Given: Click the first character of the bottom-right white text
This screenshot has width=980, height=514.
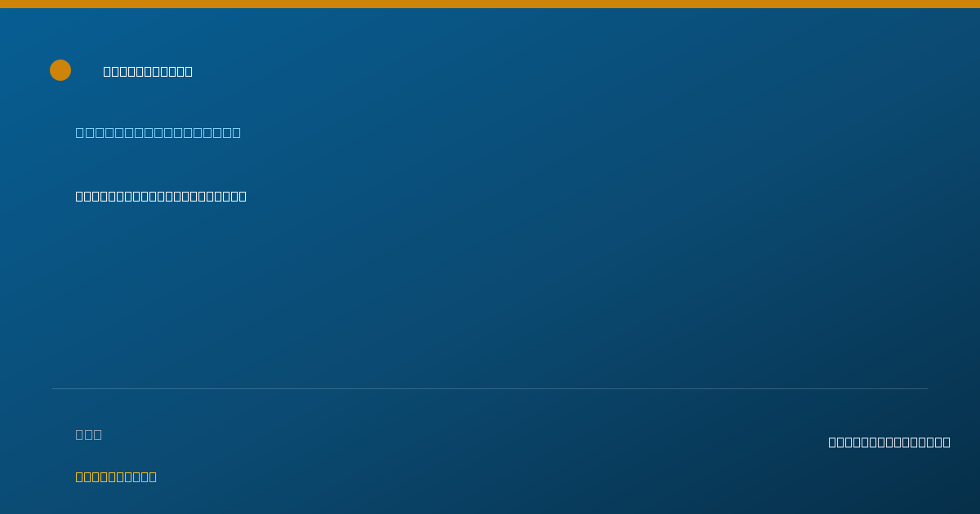Looking at the screenshot, I should pyautogui.click(x=833, y=442).
